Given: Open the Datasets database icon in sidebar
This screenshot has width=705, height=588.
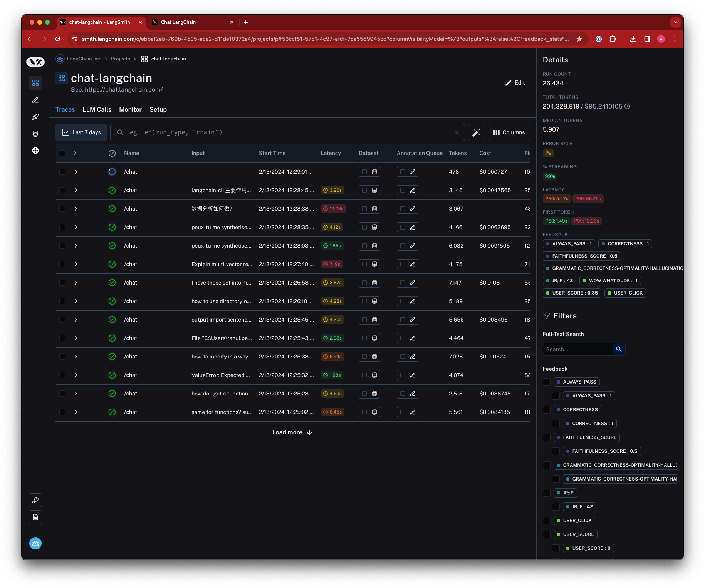Looking at the screenshot, I should click(x=35, y=134).
